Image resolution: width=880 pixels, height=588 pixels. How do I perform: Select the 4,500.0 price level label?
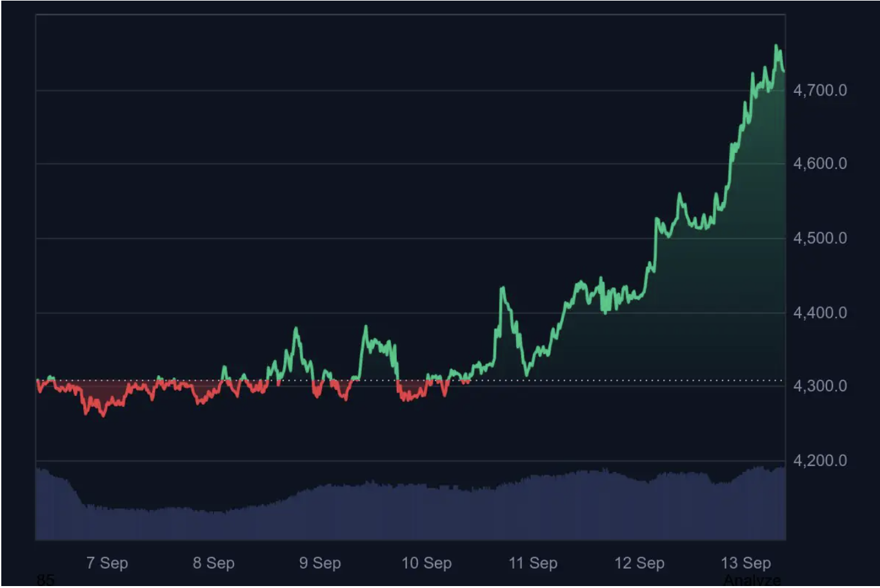tap(820, 239)
